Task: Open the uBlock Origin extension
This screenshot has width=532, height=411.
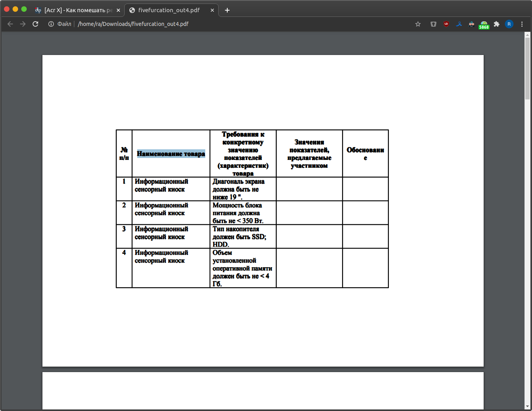Action: [x=446, y=24]
